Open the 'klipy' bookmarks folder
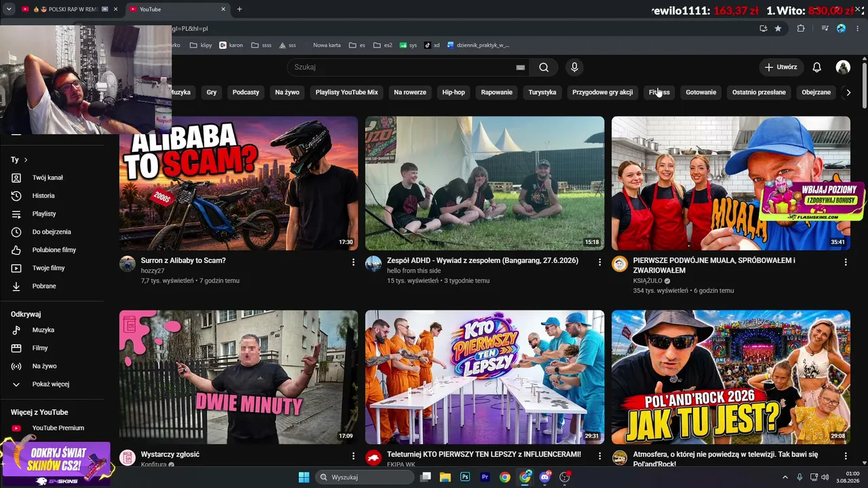This screenshot has height=488, width=868. 201,45
